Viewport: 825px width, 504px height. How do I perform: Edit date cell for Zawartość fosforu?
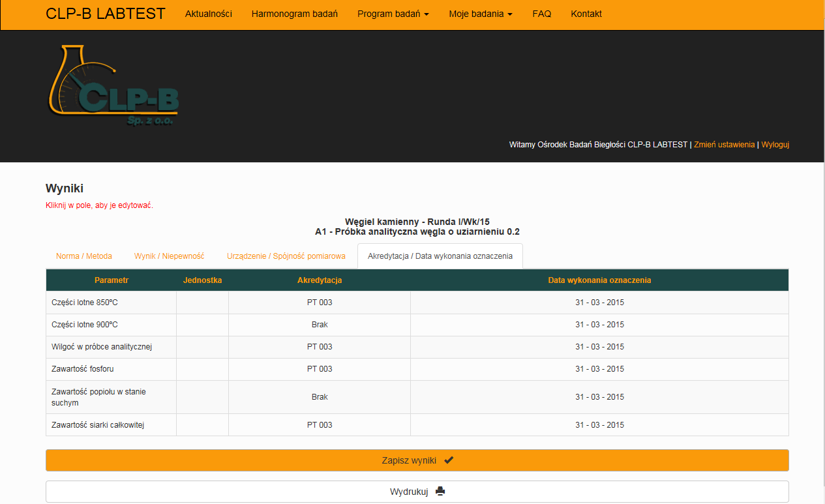point(599,369)
